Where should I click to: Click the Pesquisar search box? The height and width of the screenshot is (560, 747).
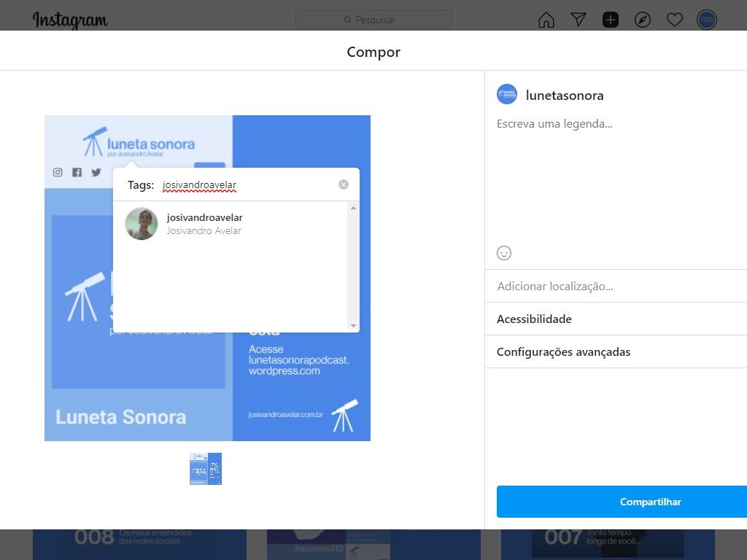(x=374, y=20)
